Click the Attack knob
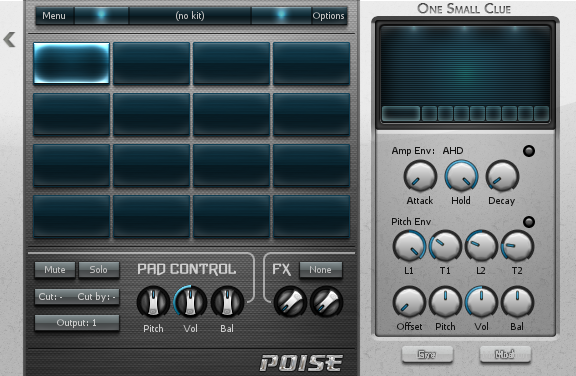576x376 pixels. (420, 177)
